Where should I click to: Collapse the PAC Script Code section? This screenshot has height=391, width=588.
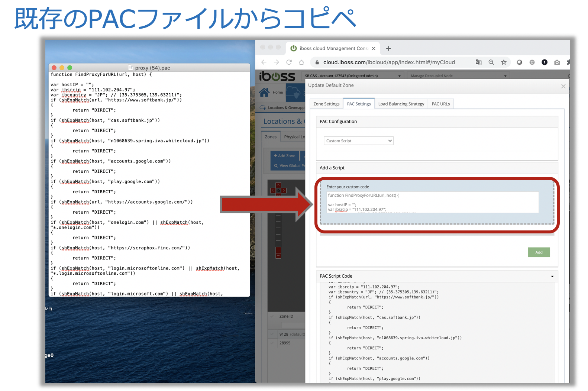[552, 276]
